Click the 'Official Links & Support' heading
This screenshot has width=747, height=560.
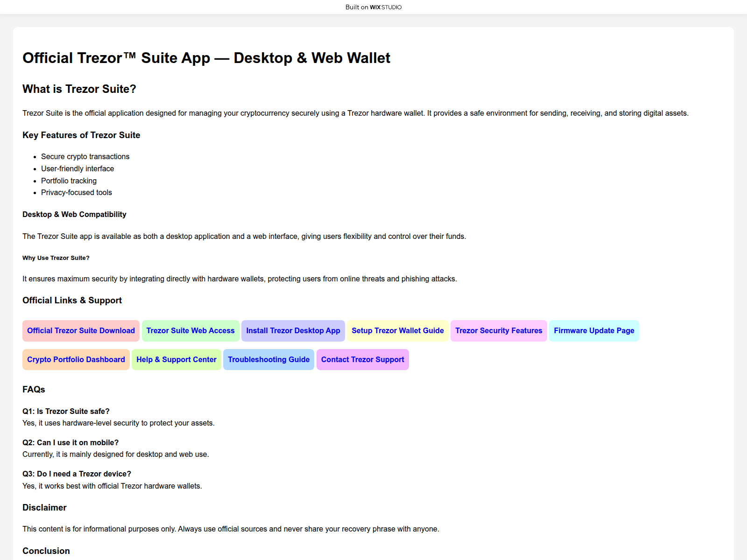72,301
